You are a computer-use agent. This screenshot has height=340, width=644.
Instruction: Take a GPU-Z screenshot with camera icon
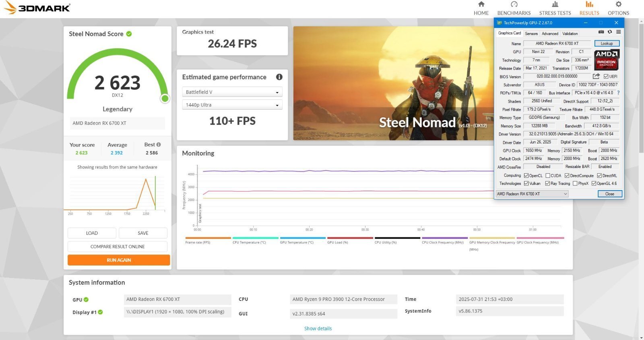tap(601, 32)
